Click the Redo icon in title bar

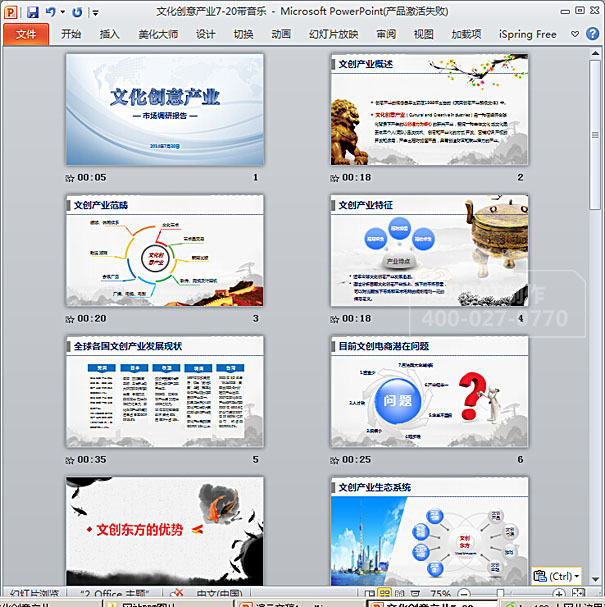pyautogui.click(x=77, y=12)
